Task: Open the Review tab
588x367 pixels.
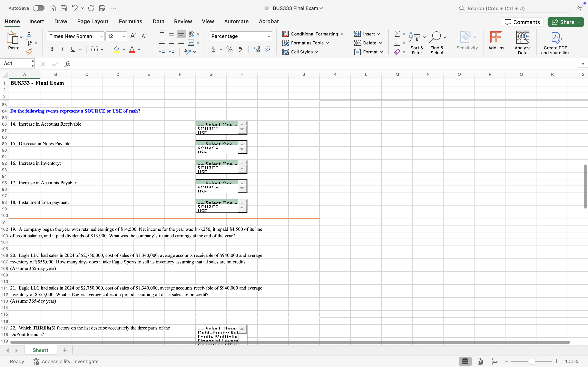Action: click(x=183, y=21)
